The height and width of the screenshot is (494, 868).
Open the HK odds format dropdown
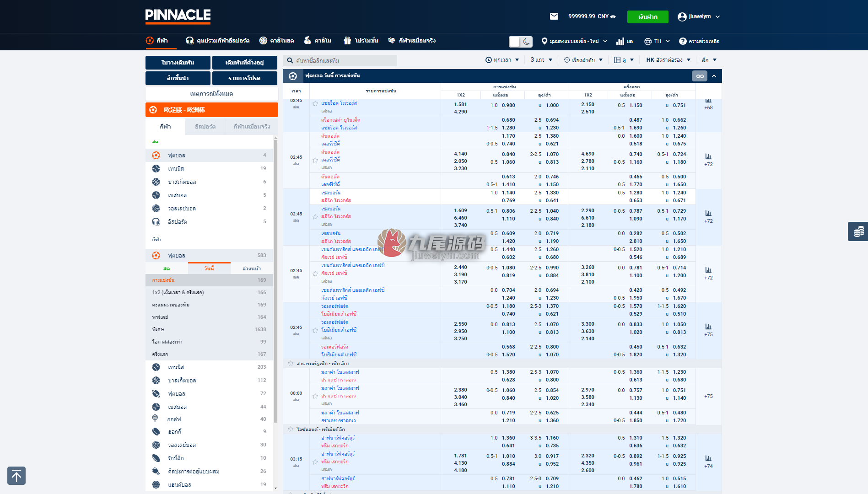[668, 60]
